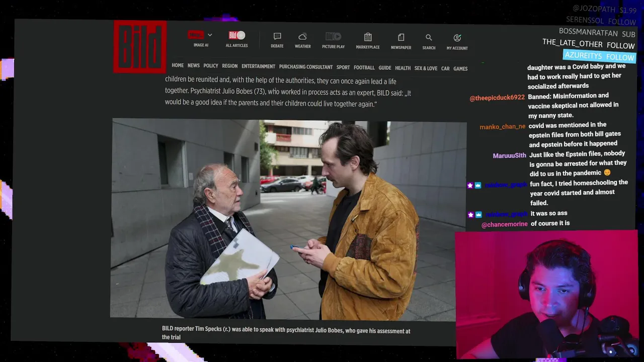Click the 'Psychiatrist Julio Bobes (73)' paragraph text
Viewport: 644px width, 362px height.
(288, 93)
